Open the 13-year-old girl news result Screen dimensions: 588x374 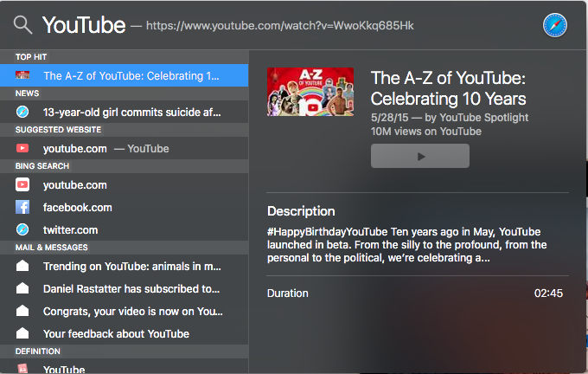point(125,112)
